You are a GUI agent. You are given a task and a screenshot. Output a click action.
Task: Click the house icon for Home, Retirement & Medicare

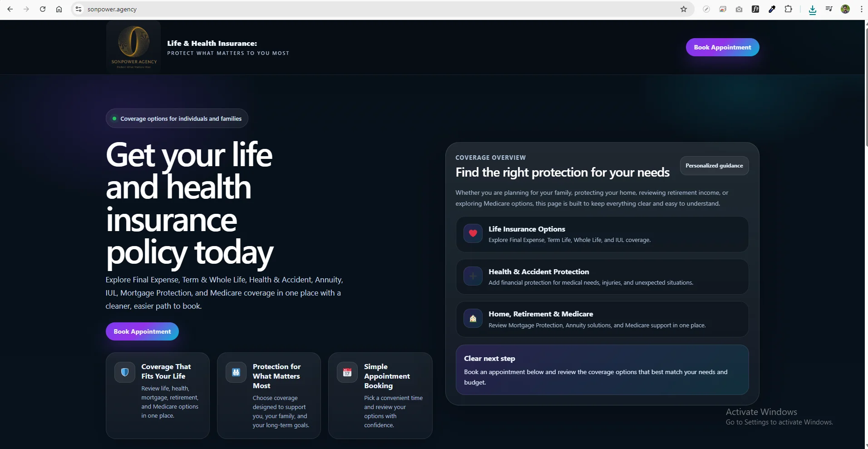[x=473, y=318]
